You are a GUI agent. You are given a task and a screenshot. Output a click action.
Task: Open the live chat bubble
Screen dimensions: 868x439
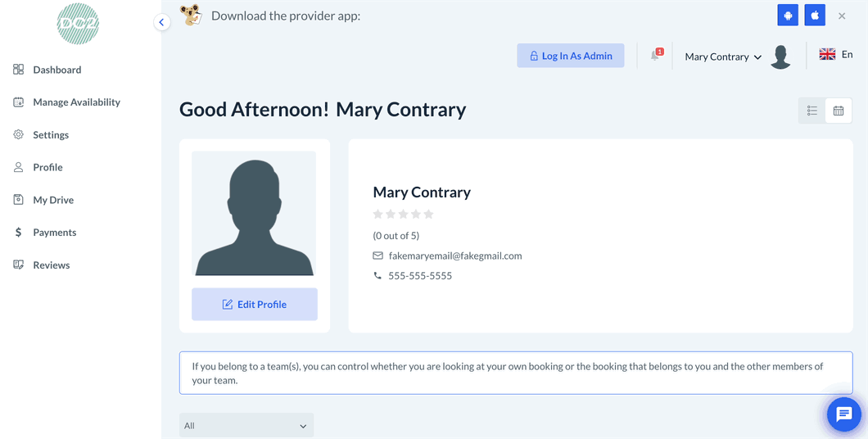[843, 414]
